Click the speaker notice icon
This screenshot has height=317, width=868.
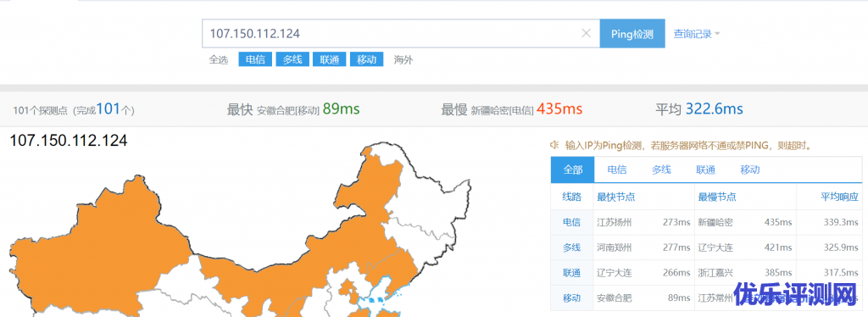tap(554, 146)
